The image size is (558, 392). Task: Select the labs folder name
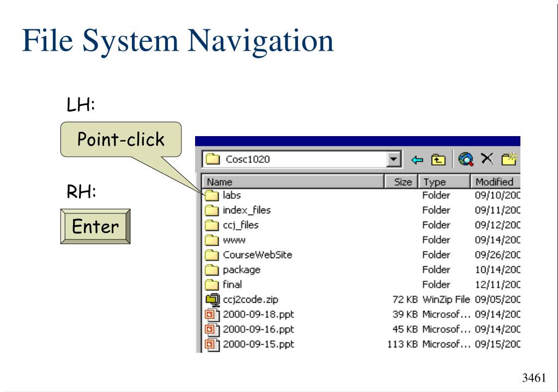click(x=232, y=195)
